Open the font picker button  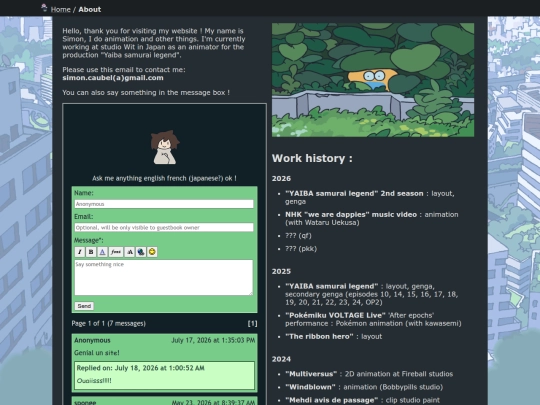tap(116, 252)
